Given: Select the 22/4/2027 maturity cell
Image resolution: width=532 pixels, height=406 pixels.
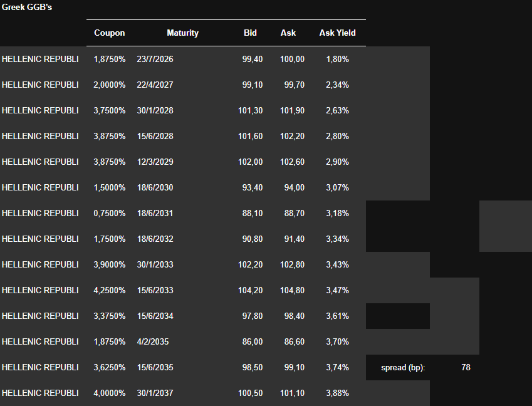Looking at the screenshot, I should 155,85.
